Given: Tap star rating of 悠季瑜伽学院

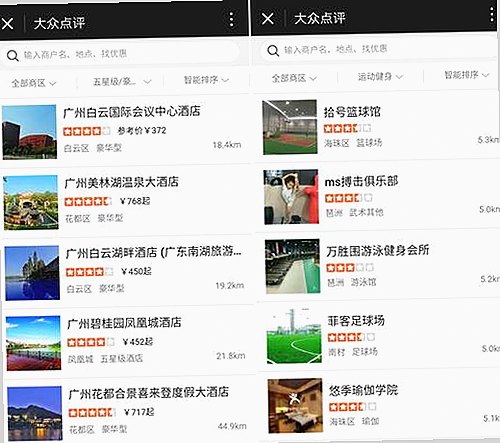Looking at the screenshot, I should point(352,406).
